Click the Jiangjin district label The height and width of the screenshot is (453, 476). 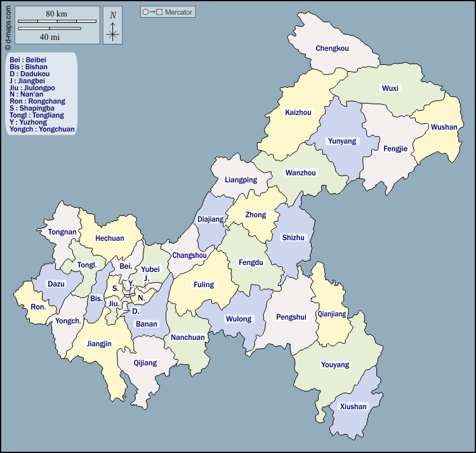tap(99, 344)
